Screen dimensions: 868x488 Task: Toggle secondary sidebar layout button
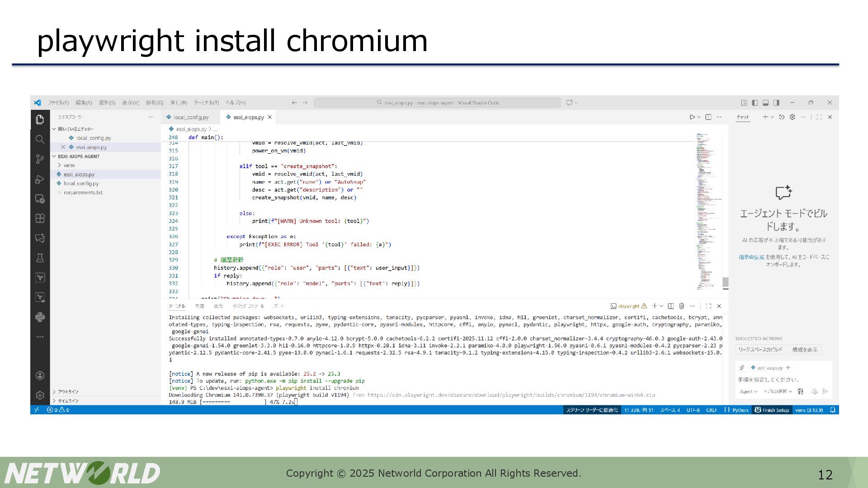776,103
